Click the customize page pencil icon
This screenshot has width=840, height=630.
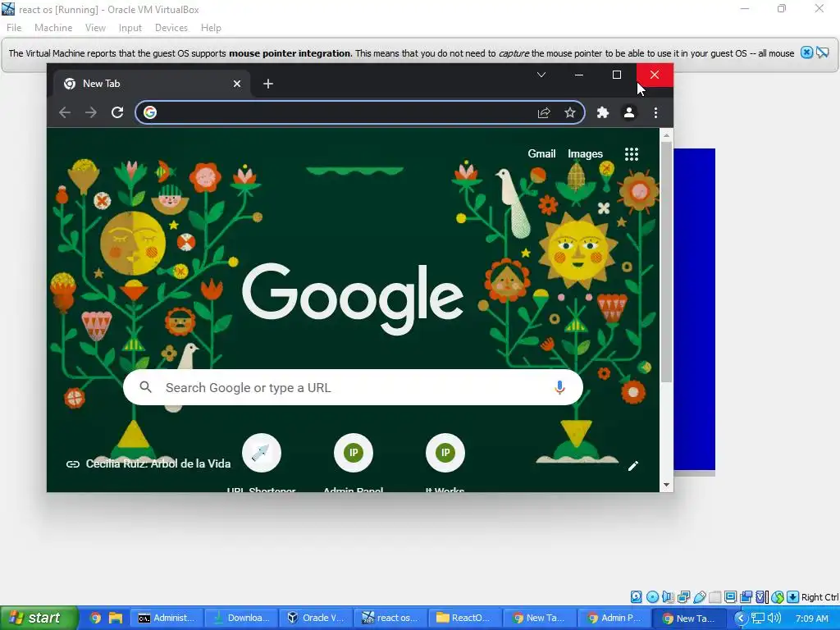[x=633, y=466]
